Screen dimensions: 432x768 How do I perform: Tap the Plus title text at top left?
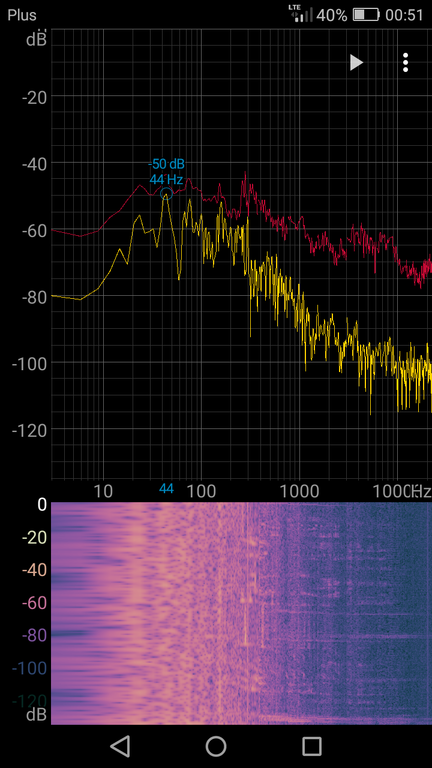click(x=22, y=15)
